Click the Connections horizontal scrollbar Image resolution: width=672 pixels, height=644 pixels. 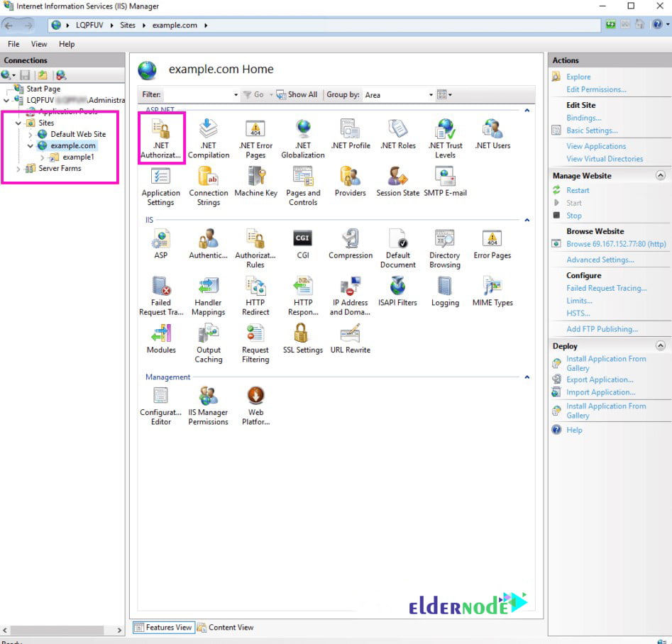pyautogui.click(x=62, y=631)
